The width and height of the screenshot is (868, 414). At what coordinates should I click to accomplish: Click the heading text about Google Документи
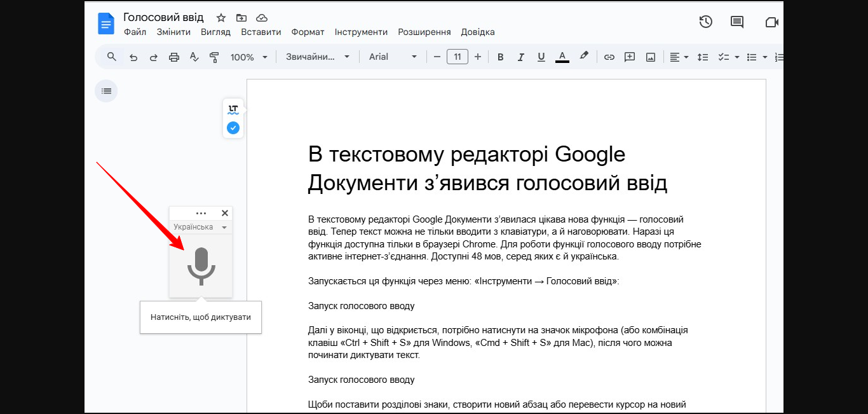pyautogui.click(x=487, y=169)
